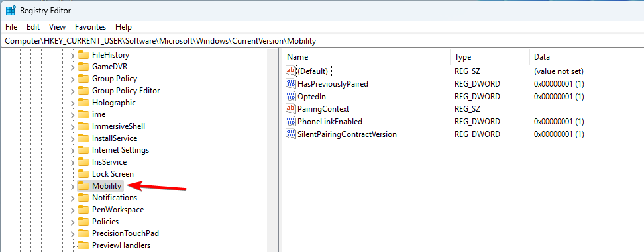Click the PenWorkspace folder icon

coord(83,210)
